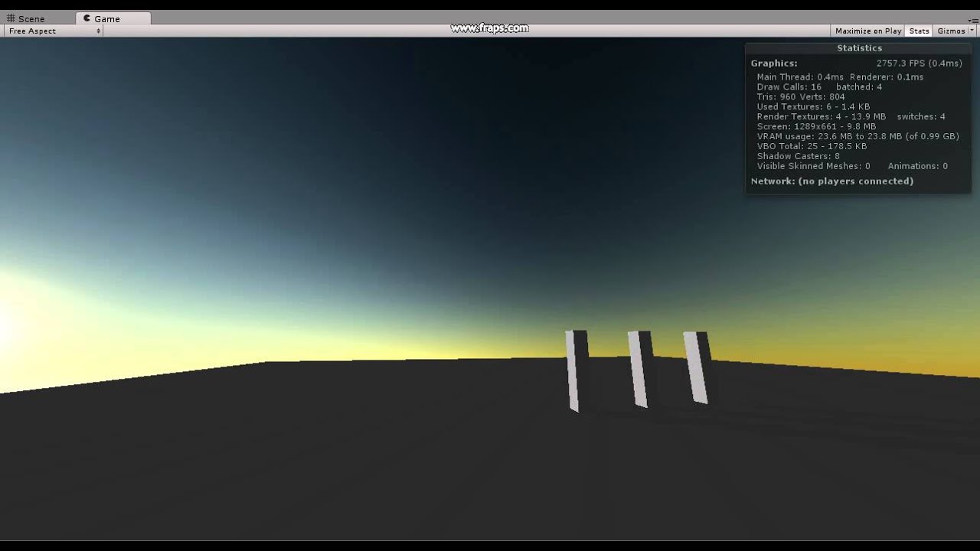Click the Render Textures line
The height and width of the screenshot is (551, 980).
(851, 117)
